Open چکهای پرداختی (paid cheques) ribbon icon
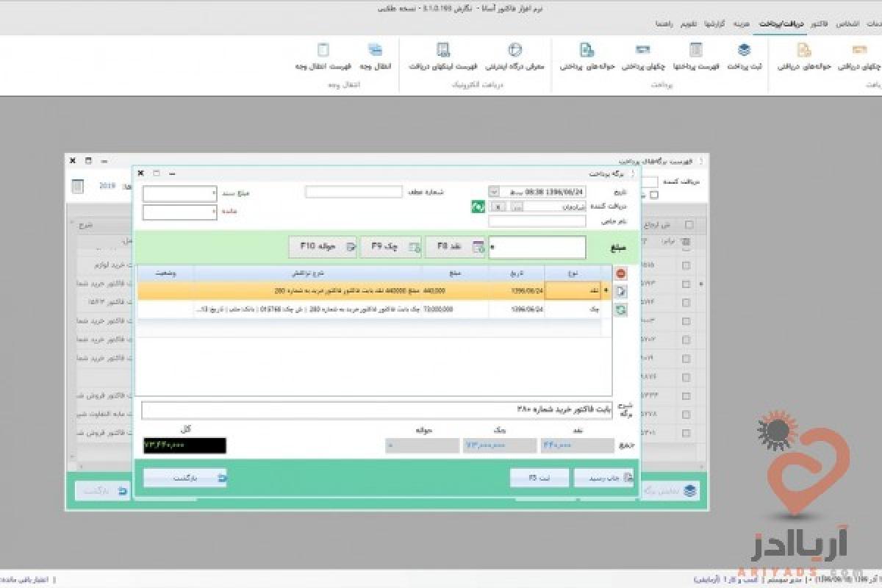The image size is (882, 588). pos(643,57)
